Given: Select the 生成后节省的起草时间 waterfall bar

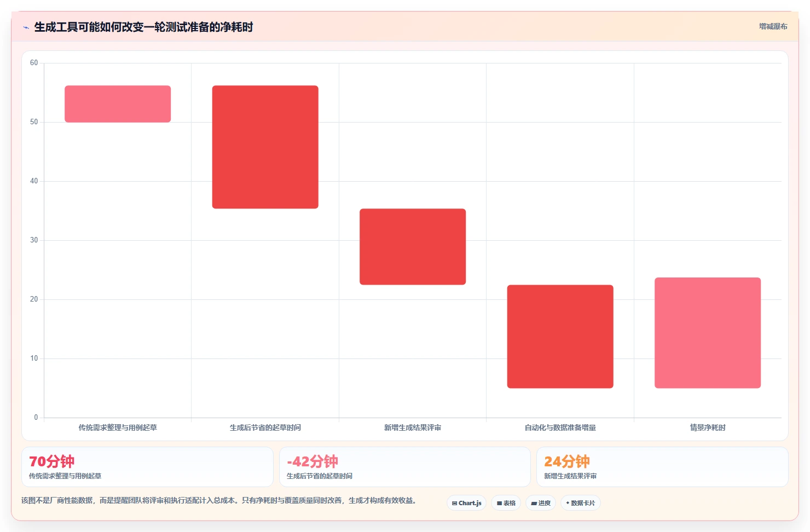Looking at the screenshot, I should point(265,147).
